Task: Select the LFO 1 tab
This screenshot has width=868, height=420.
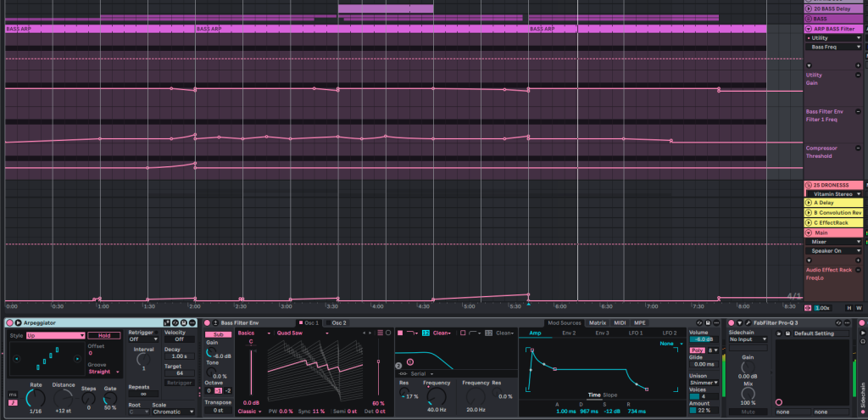Action: coord(636,333)
